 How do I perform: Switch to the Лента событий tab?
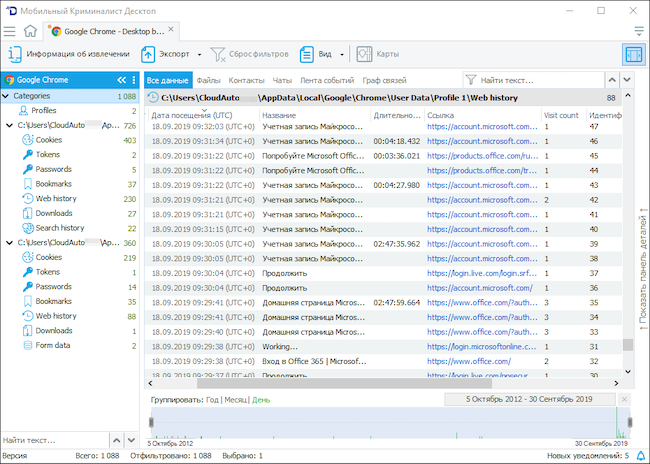click(x=327, y=79)
